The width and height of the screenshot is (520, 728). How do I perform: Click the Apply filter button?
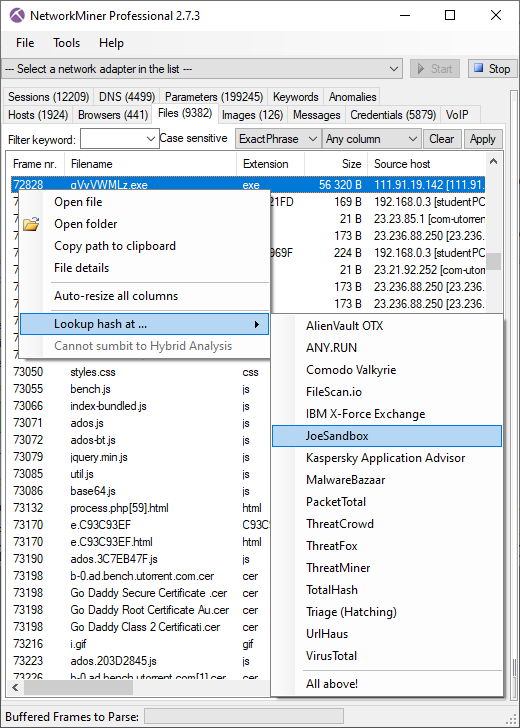(483, 139)
